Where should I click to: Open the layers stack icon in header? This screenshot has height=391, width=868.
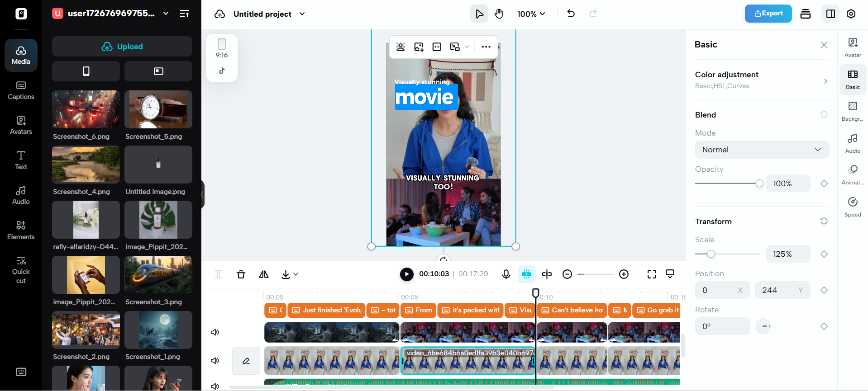pyautogui.click(x=806, y=14)
